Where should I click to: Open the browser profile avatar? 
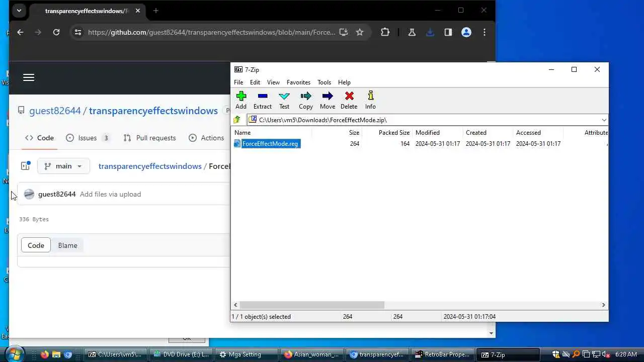pyautogui.click(x=466, y=32)
